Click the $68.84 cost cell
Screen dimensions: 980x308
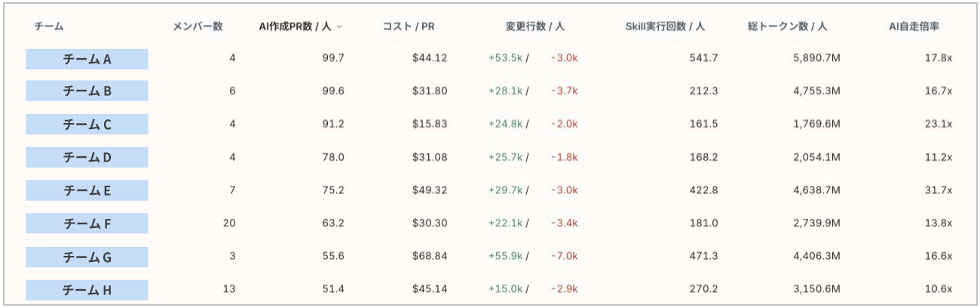click(x=430, y=257)
